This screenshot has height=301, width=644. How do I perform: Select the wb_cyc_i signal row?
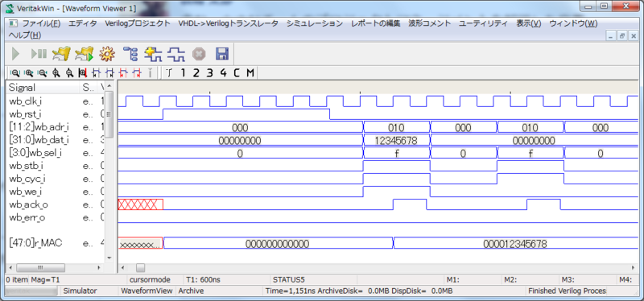click(56, 179)
